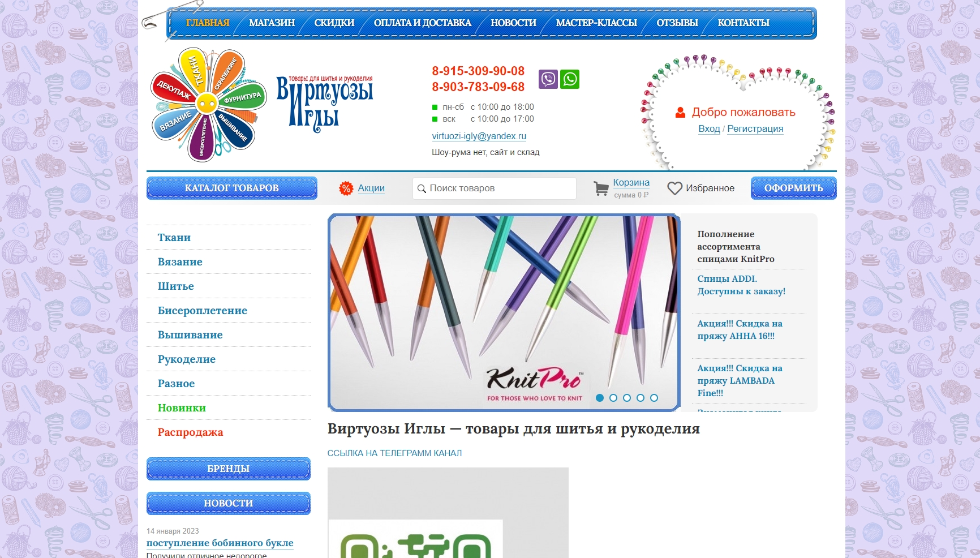Image resolution: width=980 pixels, height=558 pixels.
Task: Open ОПЛАТА И ДОСТАВКА menu item
Action: 423,23
